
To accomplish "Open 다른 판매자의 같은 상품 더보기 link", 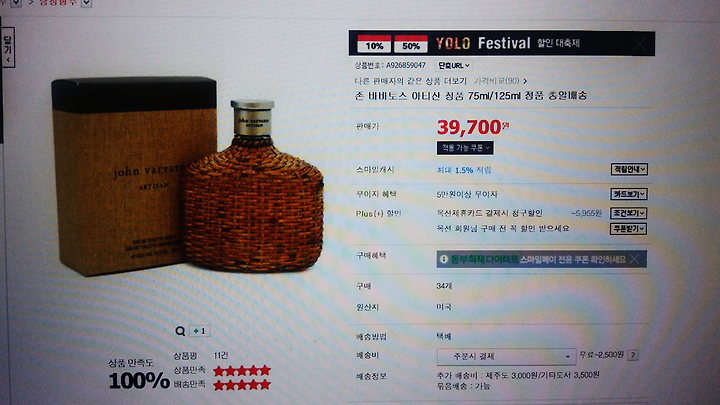I will 411,81.
